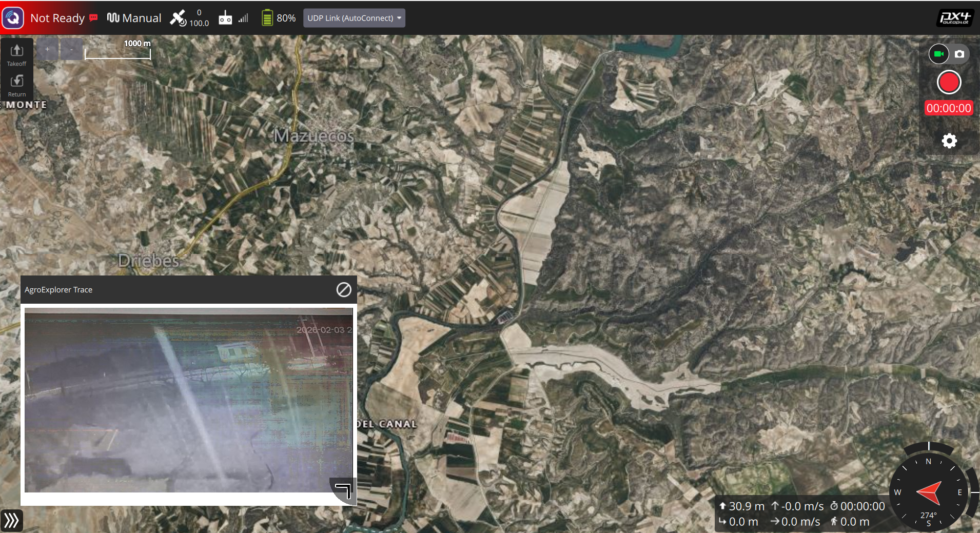Open RC signal status via the remote controller icon

[x=225, y=17]
